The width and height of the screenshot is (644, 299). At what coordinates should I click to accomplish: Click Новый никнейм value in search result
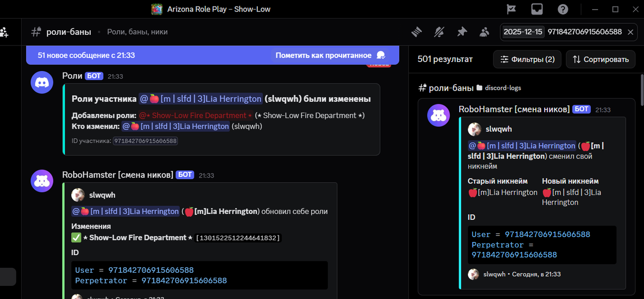(571, 197)
